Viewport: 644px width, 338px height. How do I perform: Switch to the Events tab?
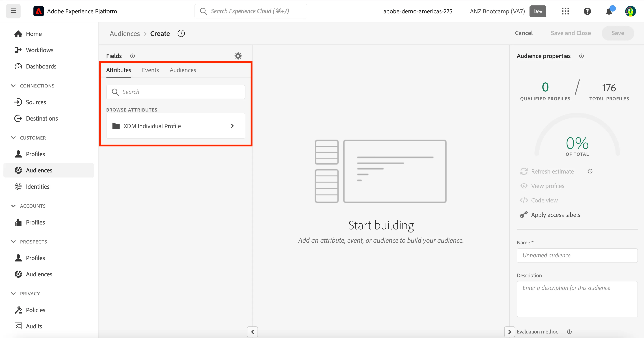coord(150,70)
